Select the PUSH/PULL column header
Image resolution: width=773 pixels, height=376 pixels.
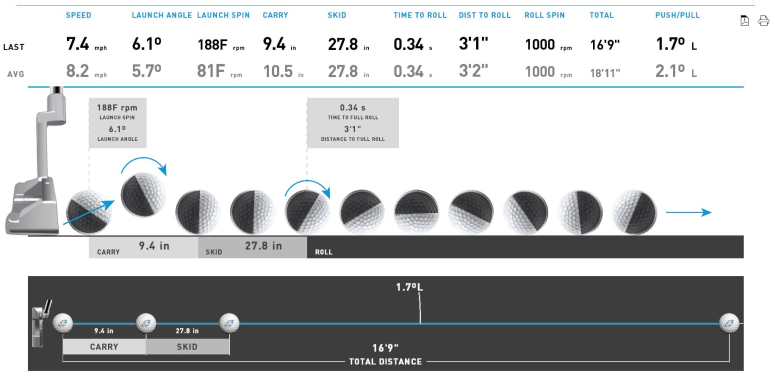(x=677, y=15)
